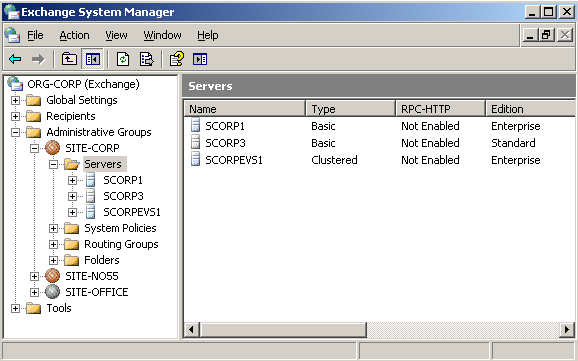
Task: Expand the Routing Groups node
Action: coord(53,244)
